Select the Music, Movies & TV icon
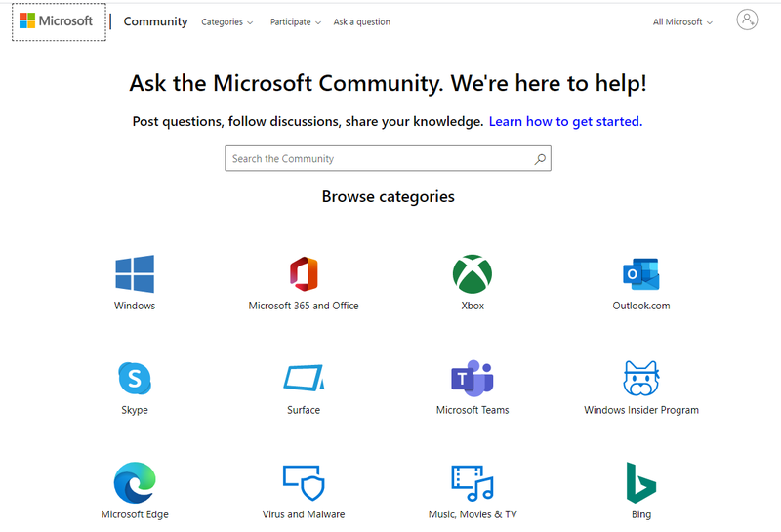Viewport: 781px width, 532px height. click(473, 482)
